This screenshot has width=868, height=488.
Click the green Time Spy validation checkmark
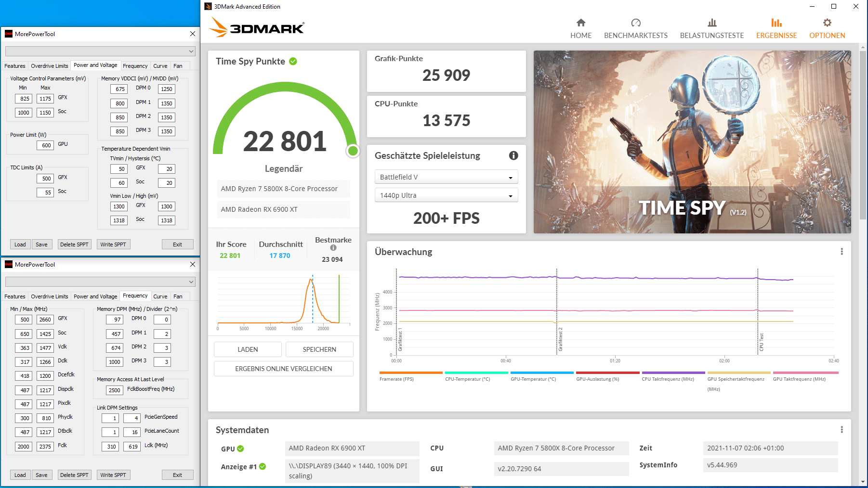293,61
